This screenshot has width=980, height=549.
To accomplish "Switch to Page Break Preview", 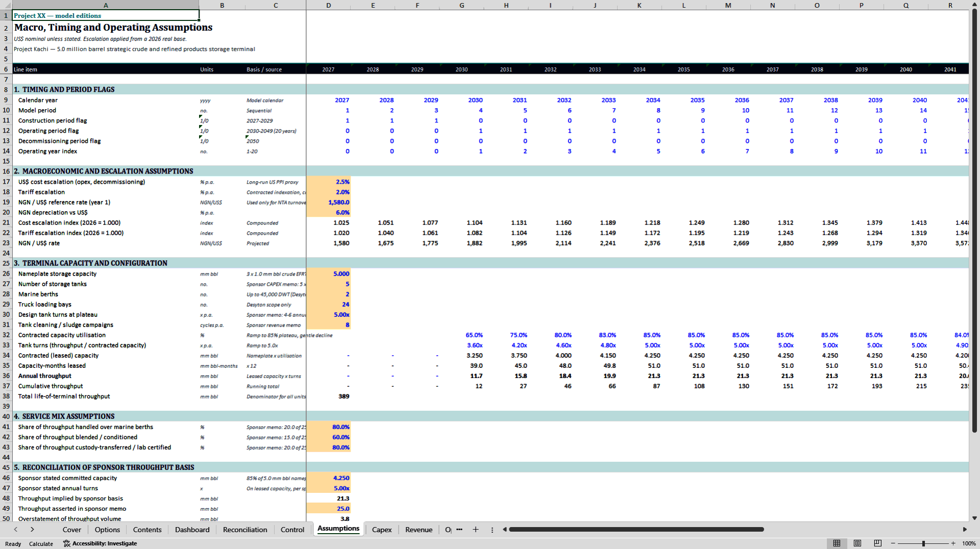I will click(878, 543).
